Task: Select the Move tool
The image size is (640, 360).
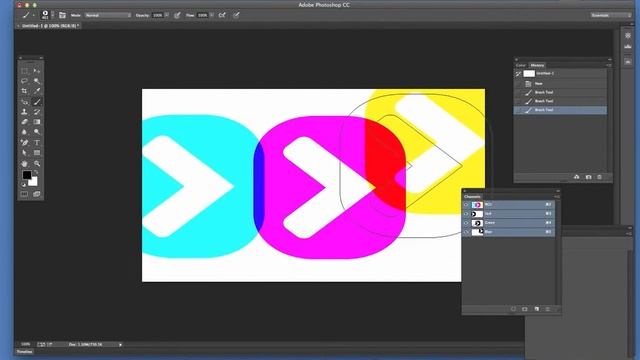Action: (37, 71)
